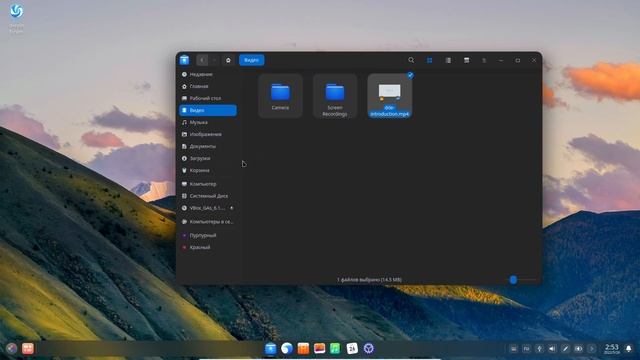The image size is (640, 360).
Task: Open the search in file manager
Action: (x=411, y=60)
